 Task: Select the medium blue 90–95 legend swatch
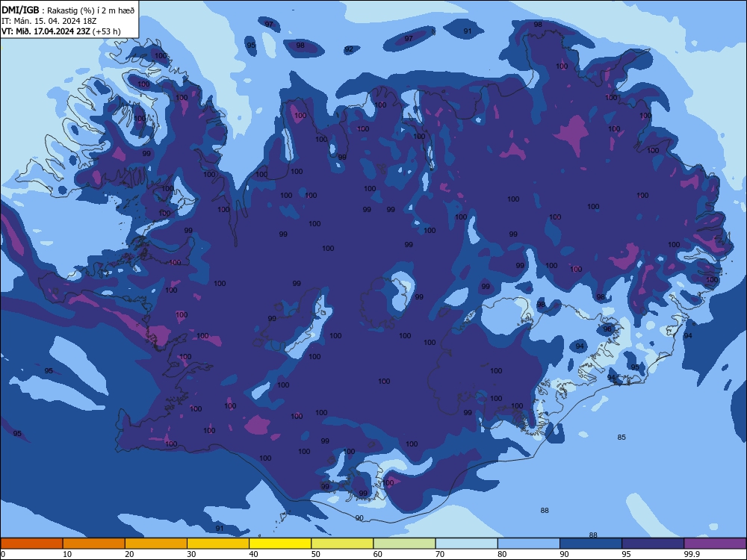591,544
